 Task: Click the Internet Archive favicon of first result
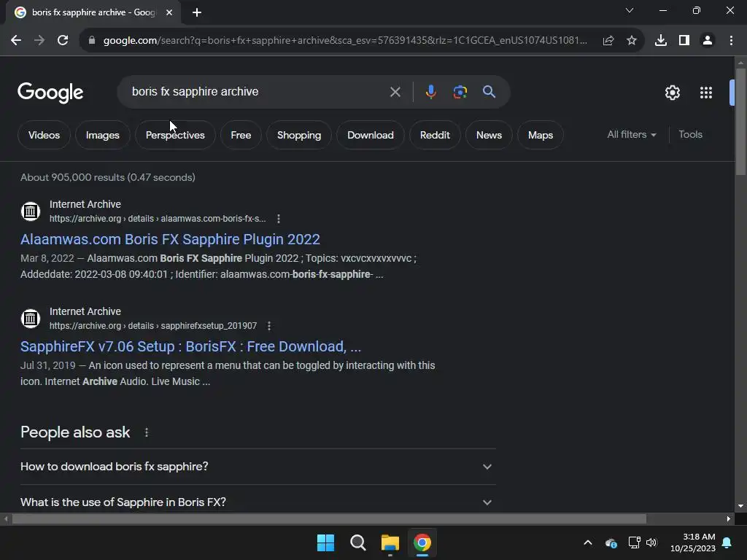(31, 211)
